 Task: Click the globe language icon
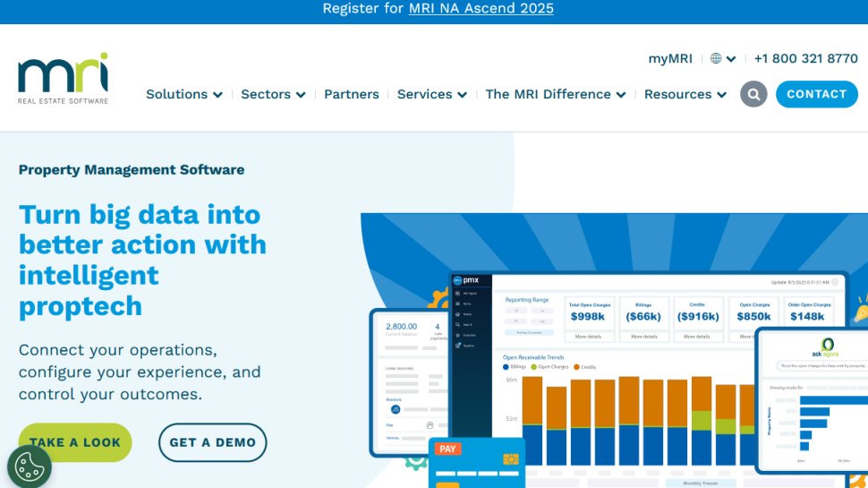pos(716,58)
